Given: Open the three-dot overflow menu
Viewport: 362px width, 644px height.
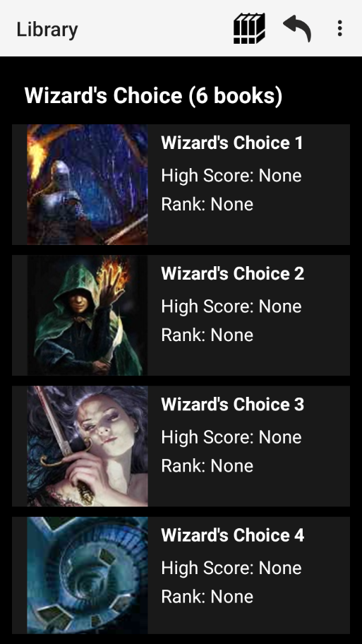Looking at the screenshot, I should [x=339, y=28].
